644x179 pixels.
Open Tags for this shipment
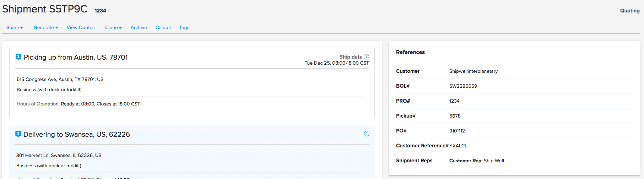pos(184,28)
